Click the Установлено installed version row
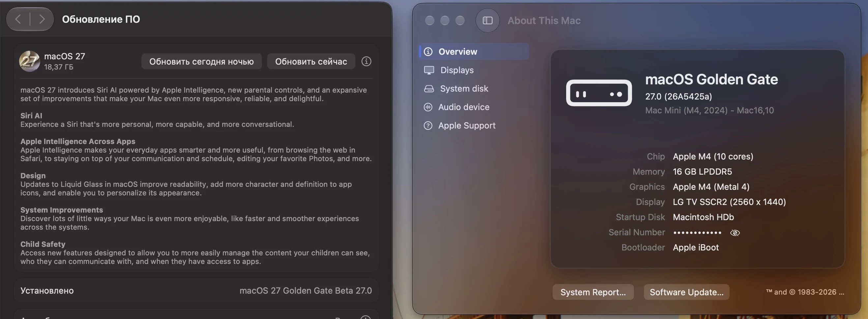The width and height of the screenshot is (868, 319). pos(196,290)
